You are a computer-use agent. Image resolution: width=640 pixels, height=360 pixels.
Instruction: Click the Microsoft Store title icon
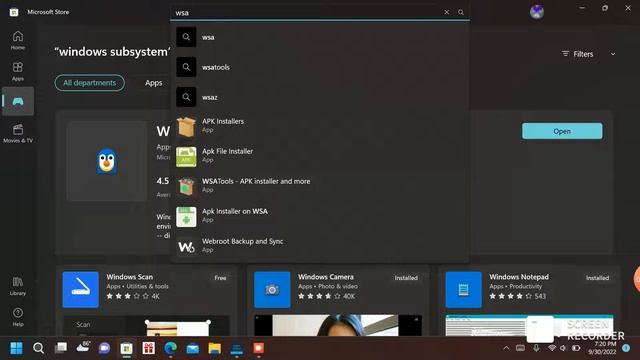14,12
